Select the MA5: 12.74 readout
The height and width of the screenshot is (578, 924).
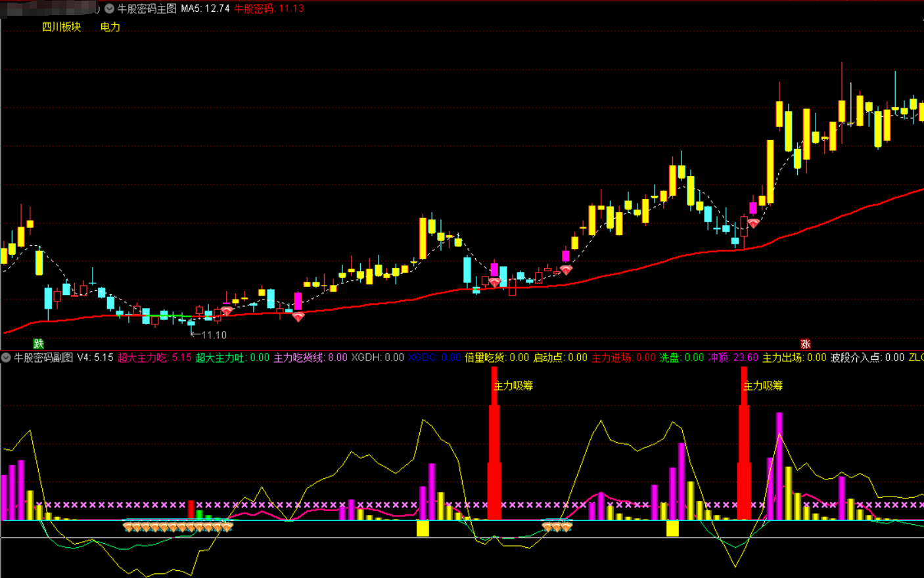tap(205, 9)
